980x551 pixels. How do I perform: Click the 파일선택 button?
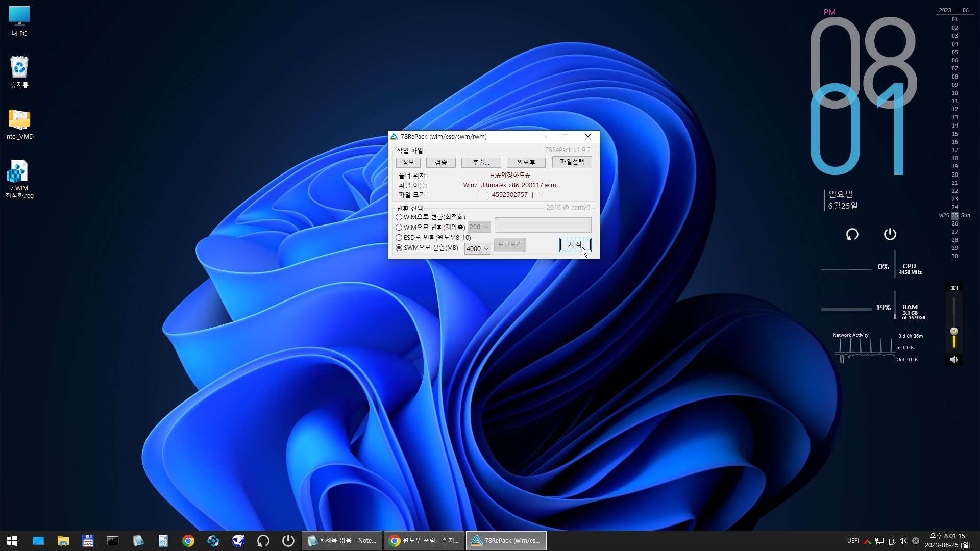572,162
